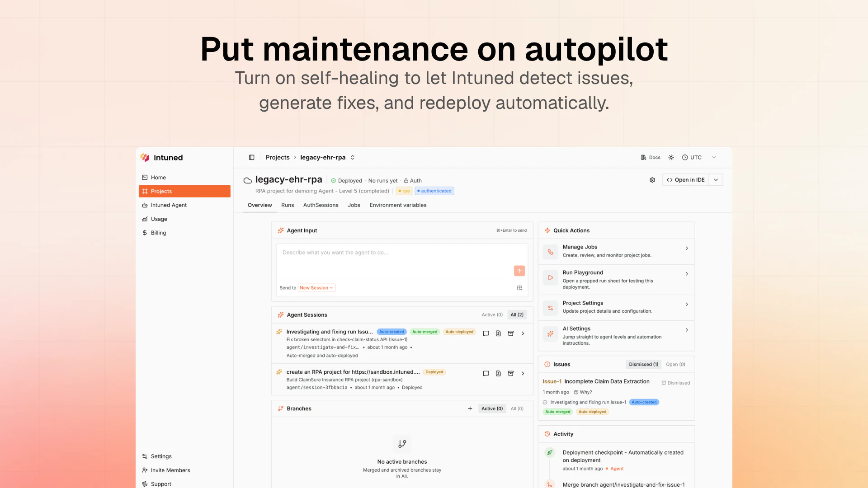This screenshot has width=868, height=488.
Task: Click the Manage Jobs icon in Quick Actions
Action: (550, 252)
